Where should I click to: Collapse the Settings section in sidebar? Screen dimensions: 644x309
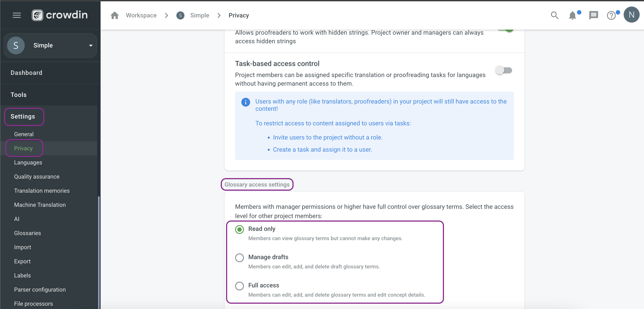pyautogui.click(x=23, y=116)
